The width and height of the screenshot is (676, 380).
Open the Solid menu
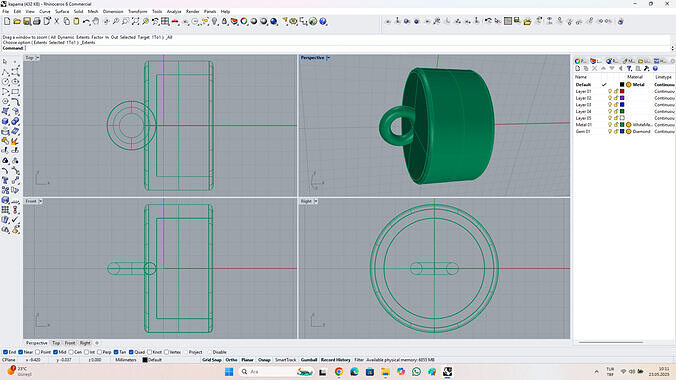tap(78, 12)
